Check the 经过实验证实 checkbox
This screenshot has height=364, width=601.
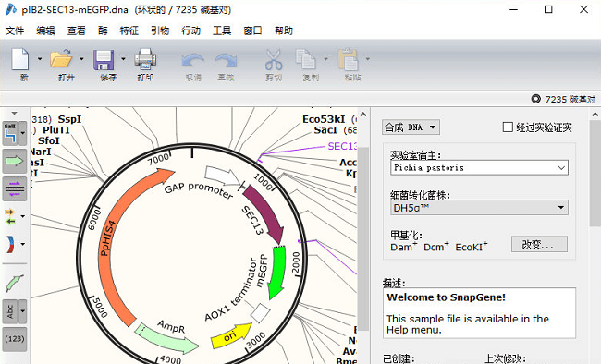(x=508, y=127)
